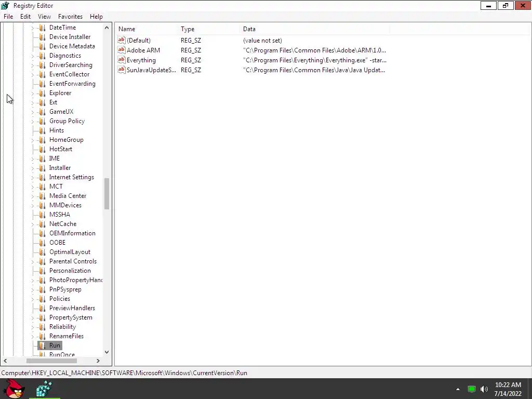Expand the Group Policy key

pos(33,122)
